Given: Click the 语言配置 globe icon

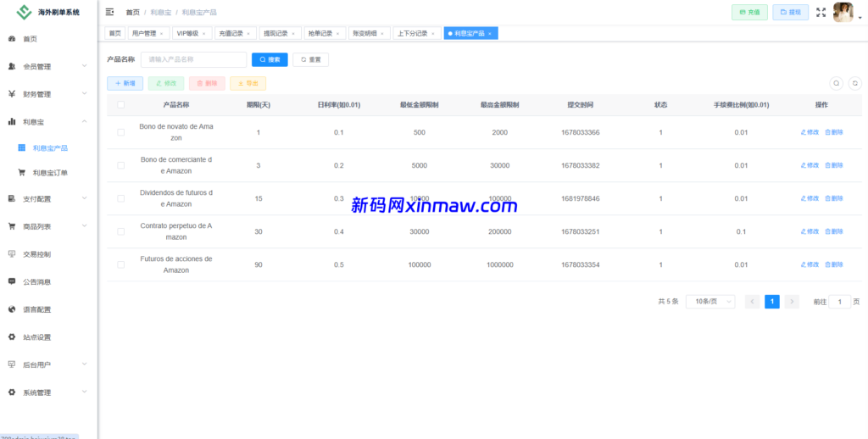Looking at the screenshot, I should (12, 308).
